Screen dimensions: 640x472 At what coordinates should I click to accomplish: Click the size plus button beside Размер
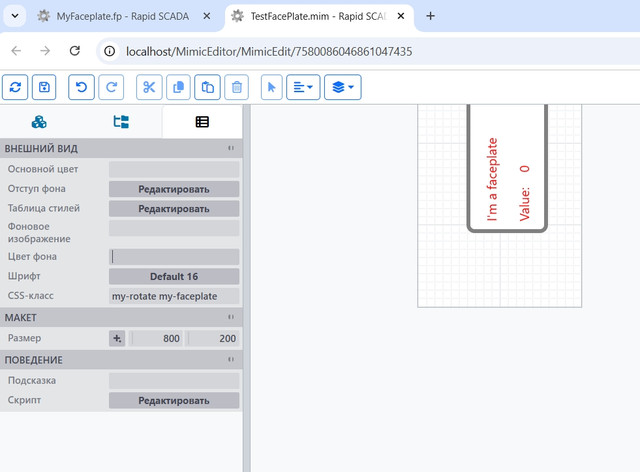point(117,338)
